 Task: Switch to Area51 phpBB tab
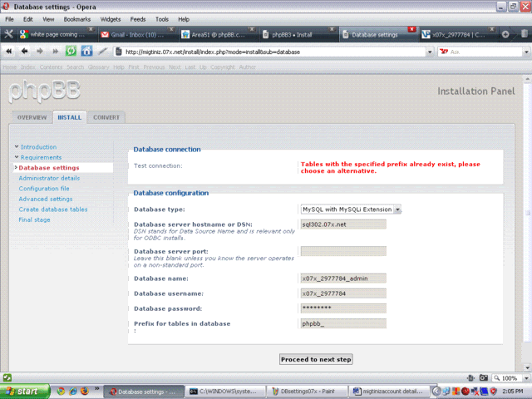point(217,35)
